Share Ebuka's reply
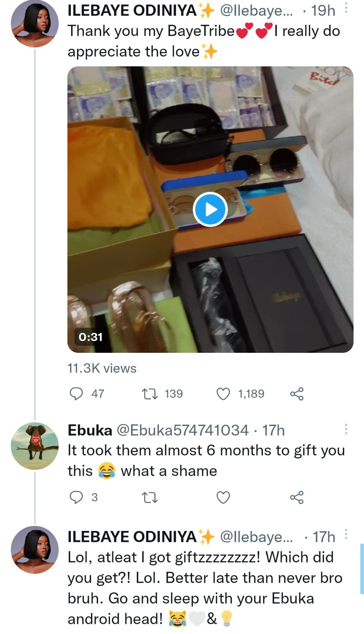The width and height of the screenshot is (364, 634). [297, 497]
